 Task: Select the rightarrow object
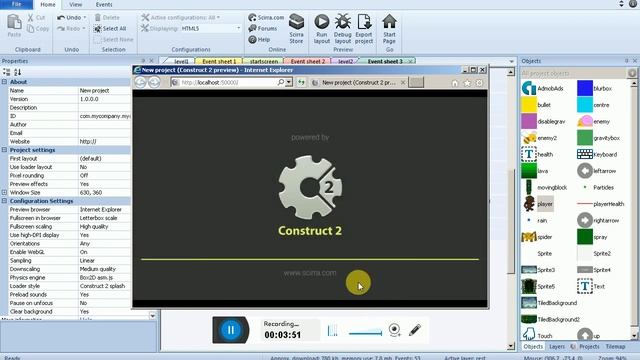point(598,220)
